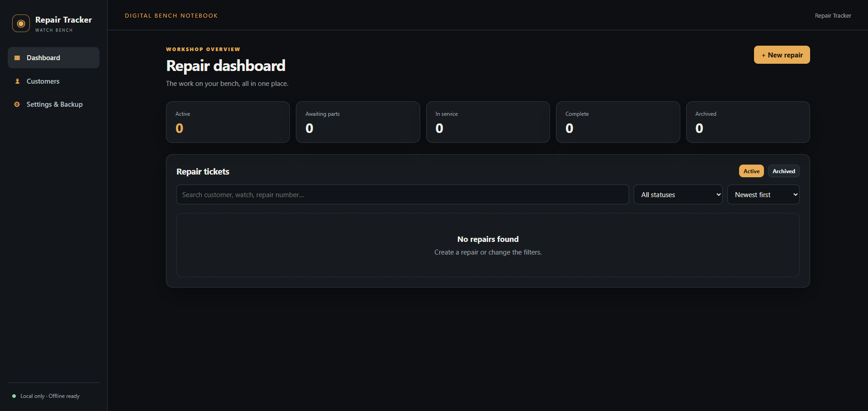Image resolution: width=868 pixels, height=411 pixels.
Task: Show Active repair tickets
Action: click(x=751, y=171)
